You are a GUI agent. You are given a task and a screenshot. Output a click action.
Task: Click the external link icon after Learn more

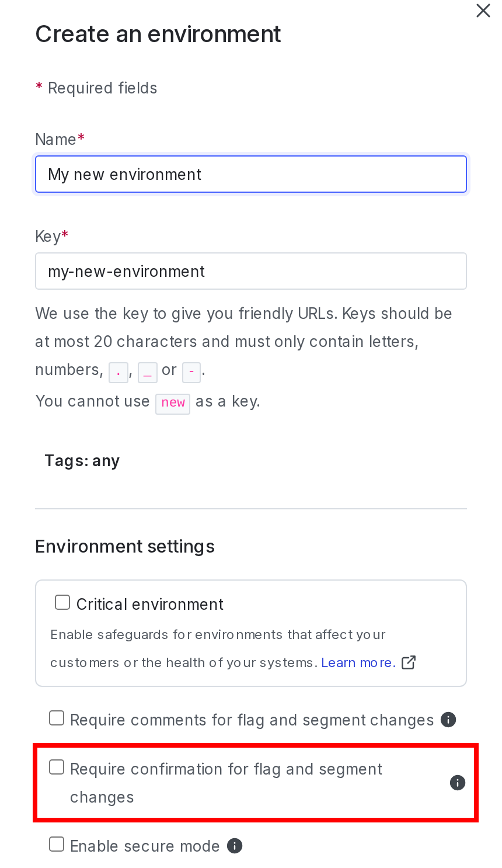(409, 662)
